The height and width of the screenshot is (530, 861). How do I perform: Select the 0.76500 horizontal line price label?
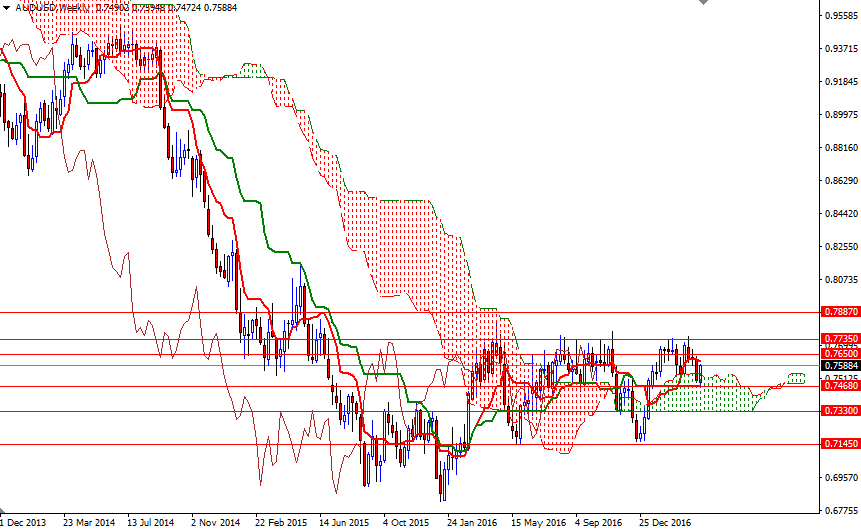click(x=841, y=354)
